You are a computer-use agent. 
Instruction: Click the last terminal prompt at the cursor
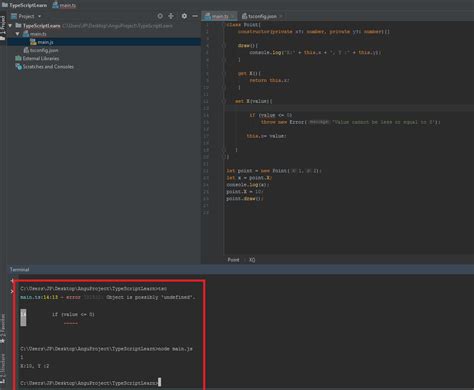coord(91,383)
